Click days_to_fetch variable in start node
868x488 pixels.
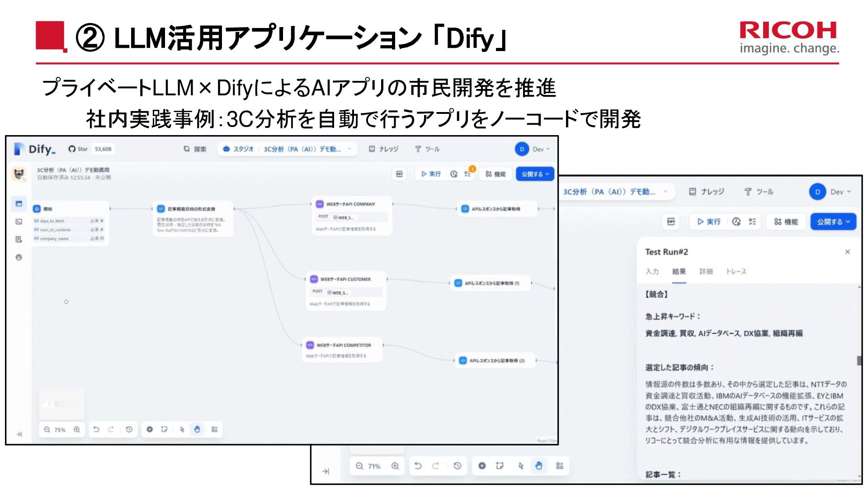(x=69, y=221)
